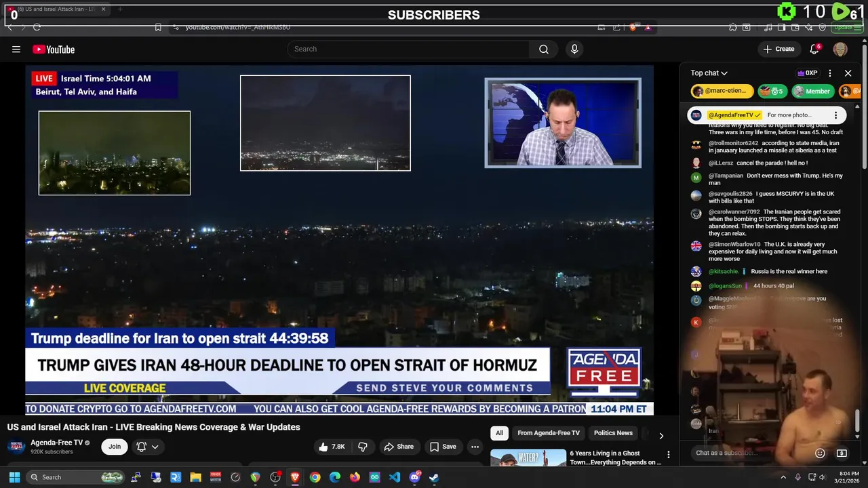Close the live chat panel
This screenshot has width=868, height=488.
(848, 73)
